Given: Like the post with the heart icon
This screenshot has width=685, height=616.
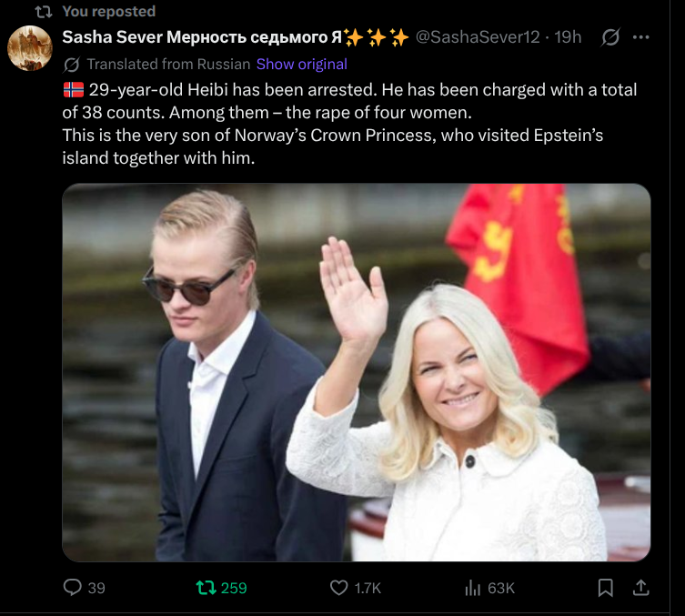Looking at the screenshot, I should click(x=339, y=588).
